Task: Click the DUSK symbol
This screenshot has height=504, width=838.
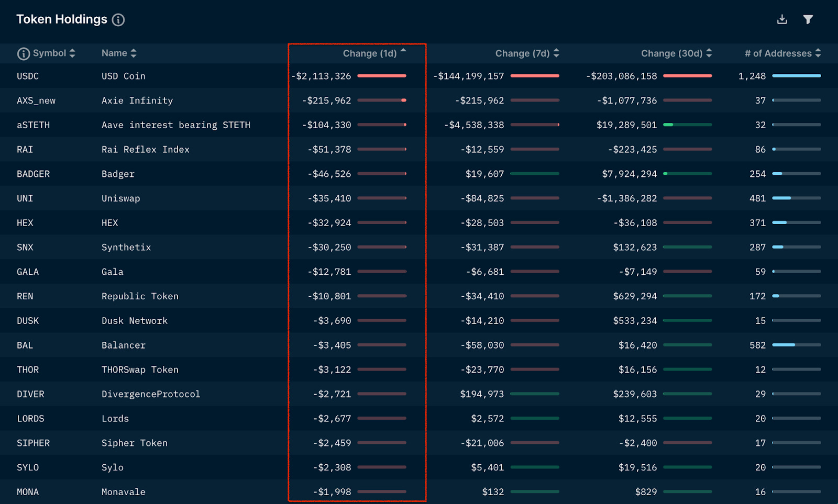Action: (28, 321)
